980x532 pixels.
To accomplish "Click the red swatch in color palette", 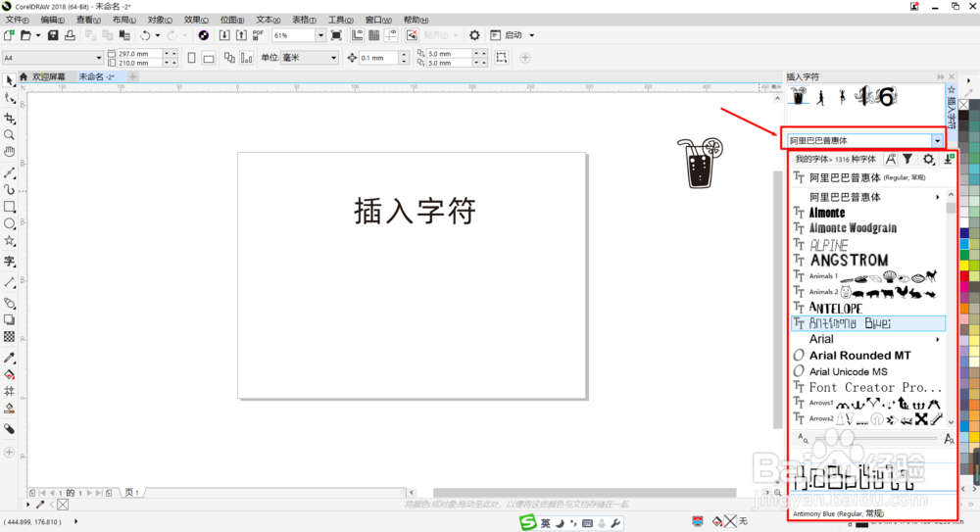I will point(964,275).
